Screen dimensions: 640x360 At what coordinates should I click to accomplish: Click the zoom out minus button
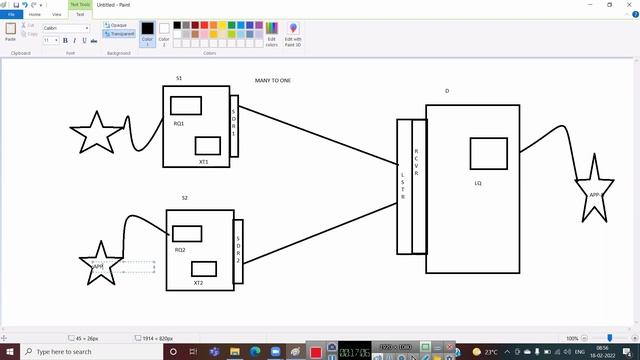point(584,338)
